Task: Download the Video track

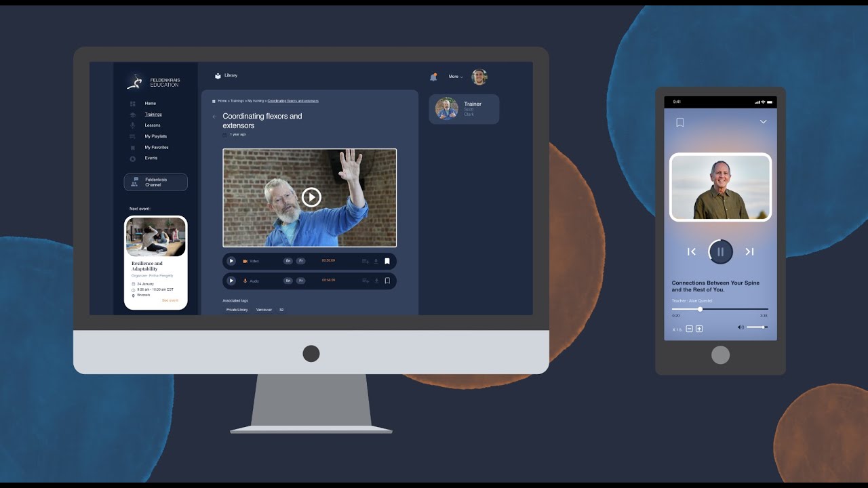Action: point(376,261)
